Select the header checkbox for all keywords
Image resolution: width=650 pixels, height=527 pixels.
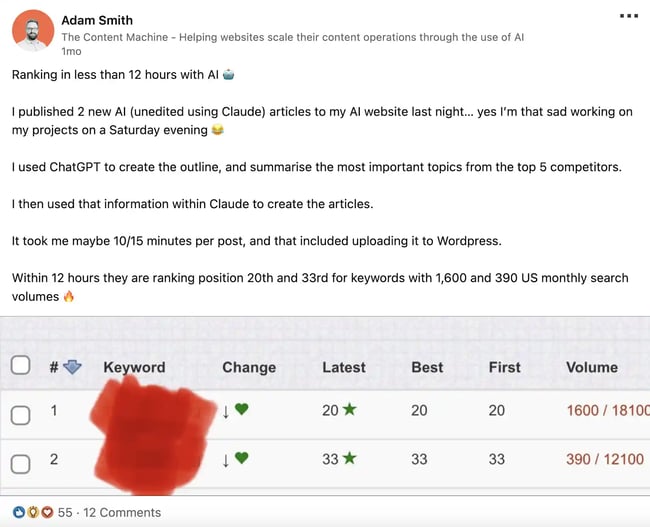[21, 366]
